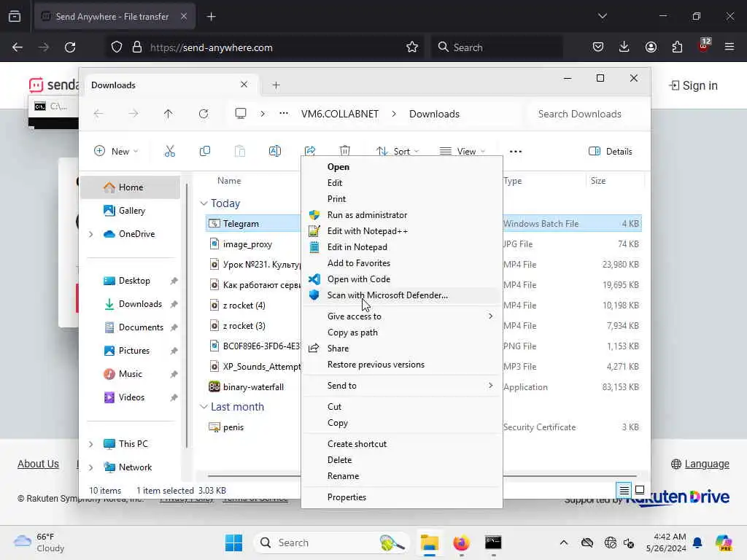Choose Copy as path in context menu
Image resolution: width=747 pixels, height=560 pixels.
coord(402,332)
